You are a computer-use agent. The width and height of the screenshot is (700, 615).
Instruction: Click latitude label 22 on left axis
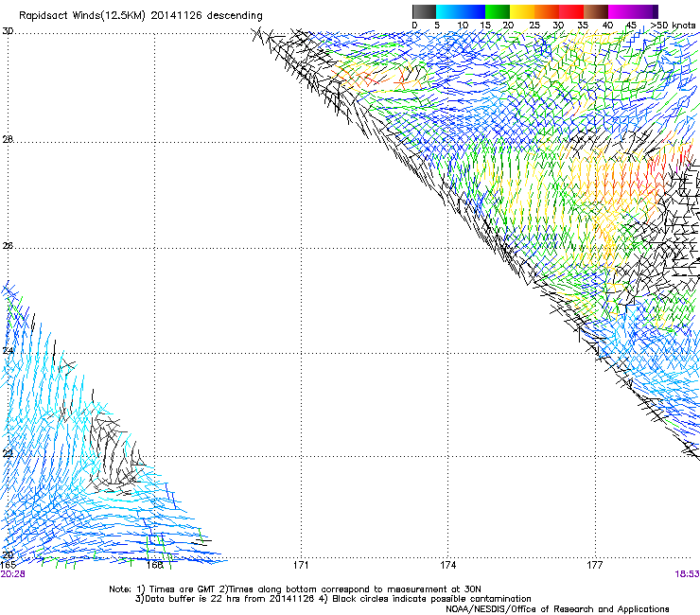[x=8, y=454]
